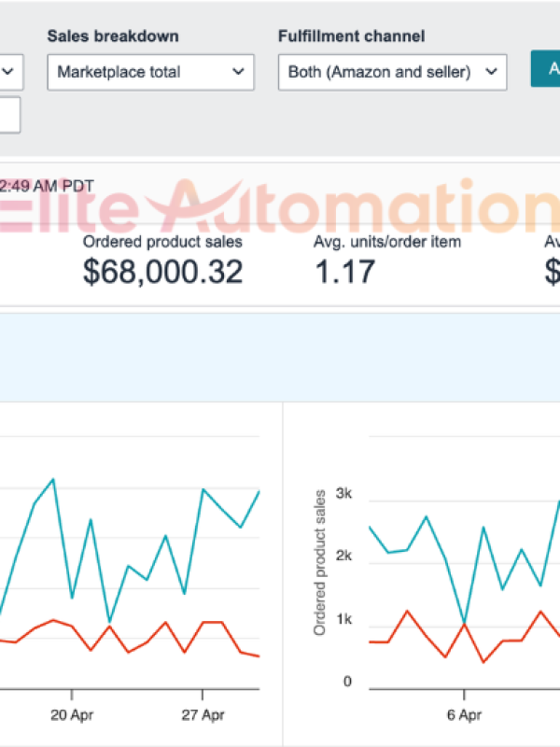Click the 'AM PDT' timestamp text
The width and height of the screenshot is (560, 747).
[x=63, y=186]
